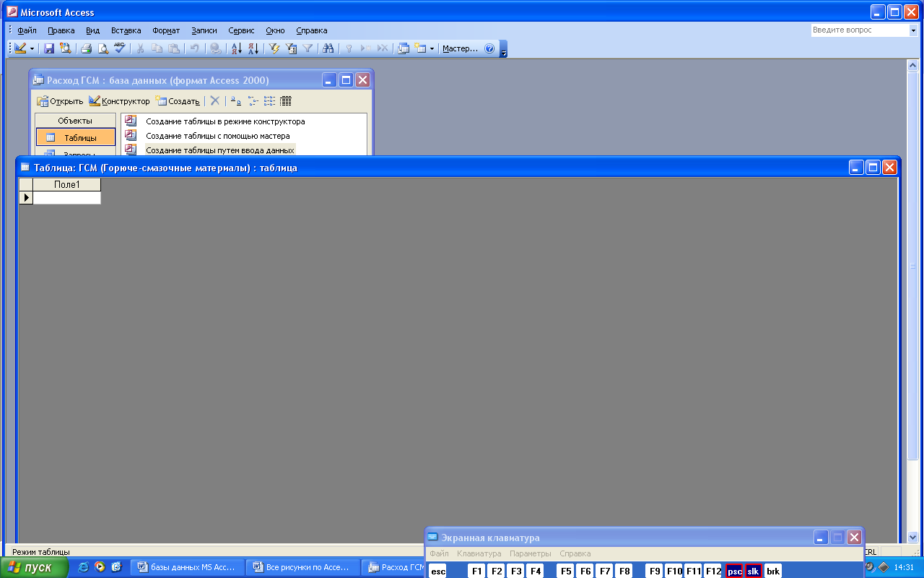Screen dimensions: 924x578
Task: Click the Cut scissors icon
Action: (140, 48)
